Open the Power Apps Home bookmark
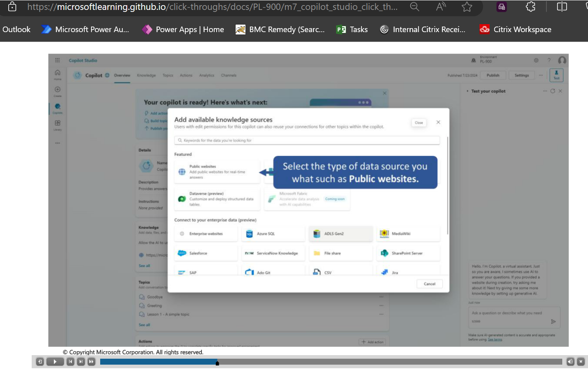Viewport: 588px width, 369px height. (x=183, y=29)
